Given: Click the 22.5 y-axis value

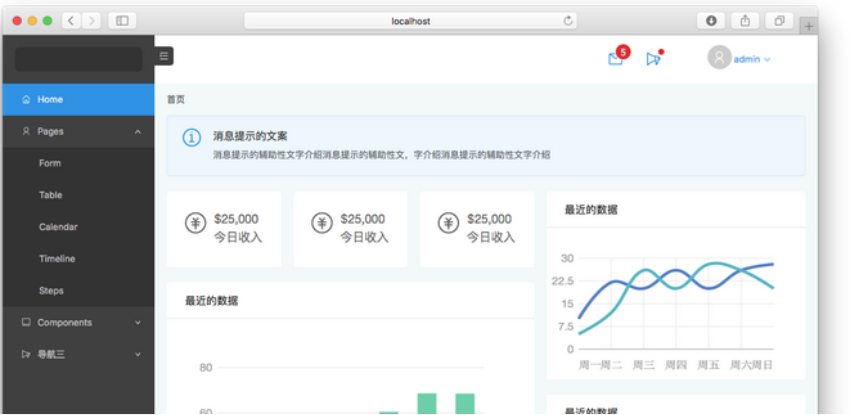Looking at the screenshot, I should click(x=562, y=281).
